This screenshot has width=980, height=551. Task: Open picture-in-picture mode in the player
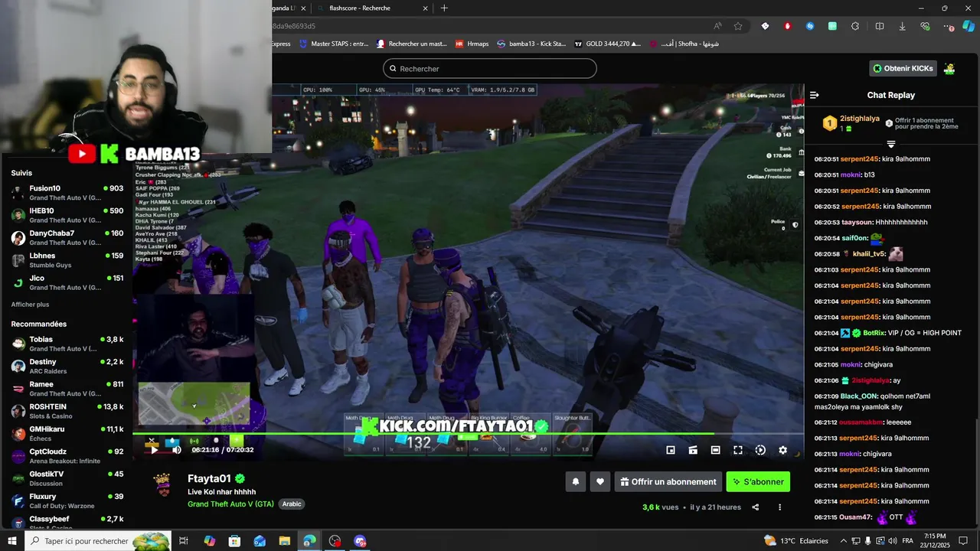[671, 450]
